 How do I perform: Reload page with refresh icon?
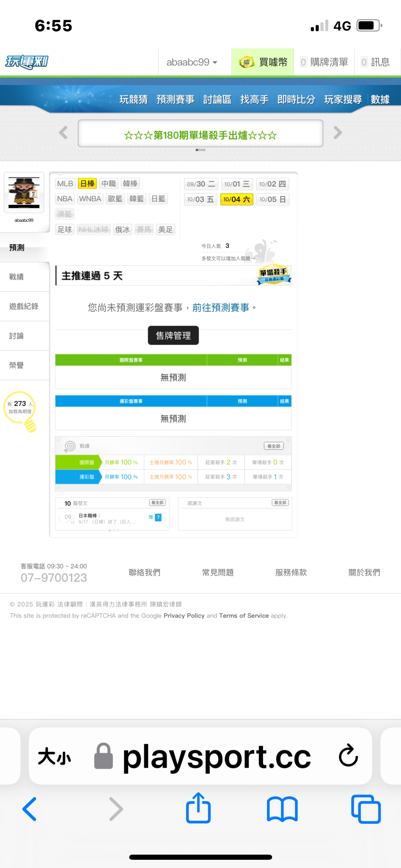(348, 755)
